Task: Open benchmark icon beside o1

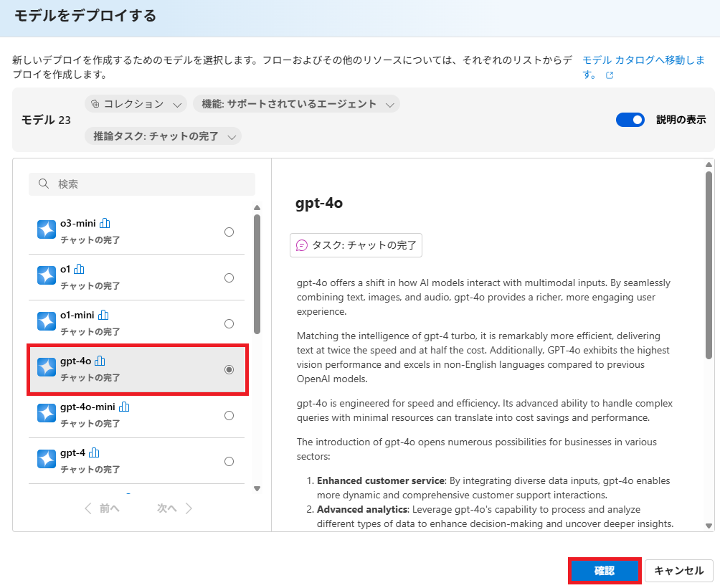Action: click(79, 269)
